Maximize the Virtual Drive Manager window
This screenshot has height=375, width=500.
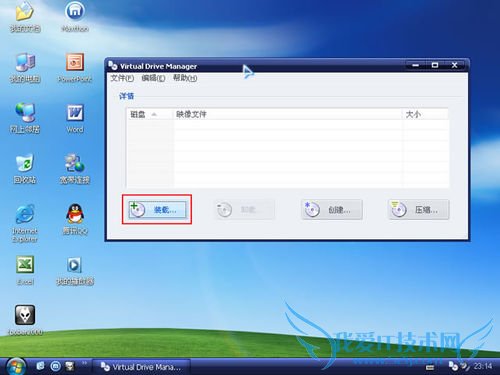(x=435, y=65)
